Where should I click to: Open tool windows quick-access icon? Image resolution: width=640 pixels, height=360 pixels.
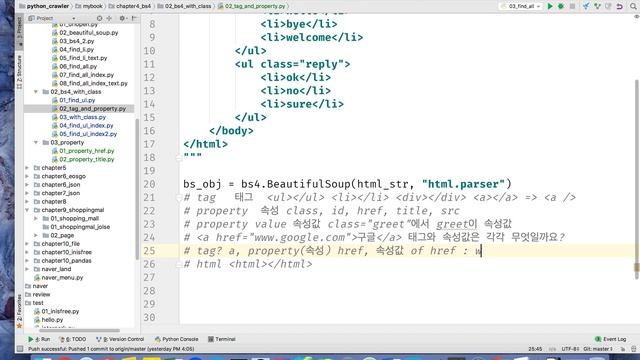[20, 349]
